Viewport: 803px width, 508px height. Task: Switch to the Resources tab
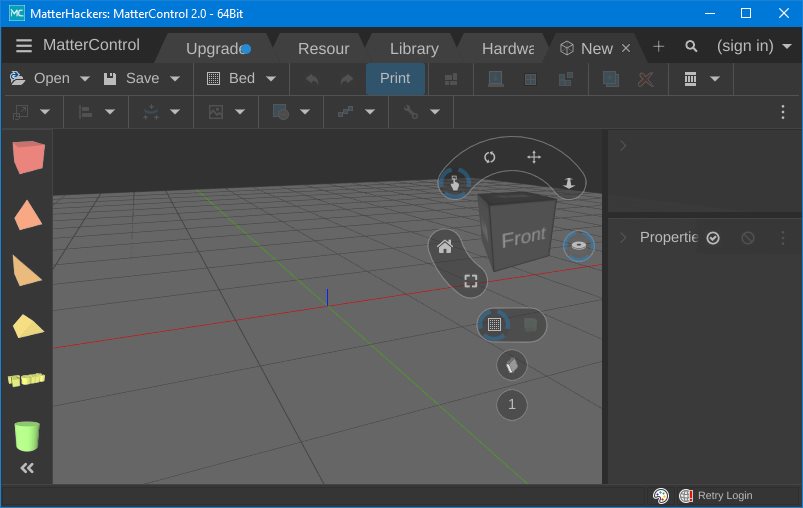pos(323,49)
